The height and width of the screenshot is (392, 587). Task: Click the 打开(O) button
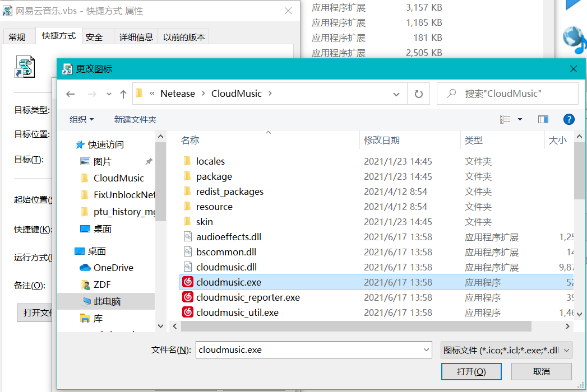tap(472, 371)
